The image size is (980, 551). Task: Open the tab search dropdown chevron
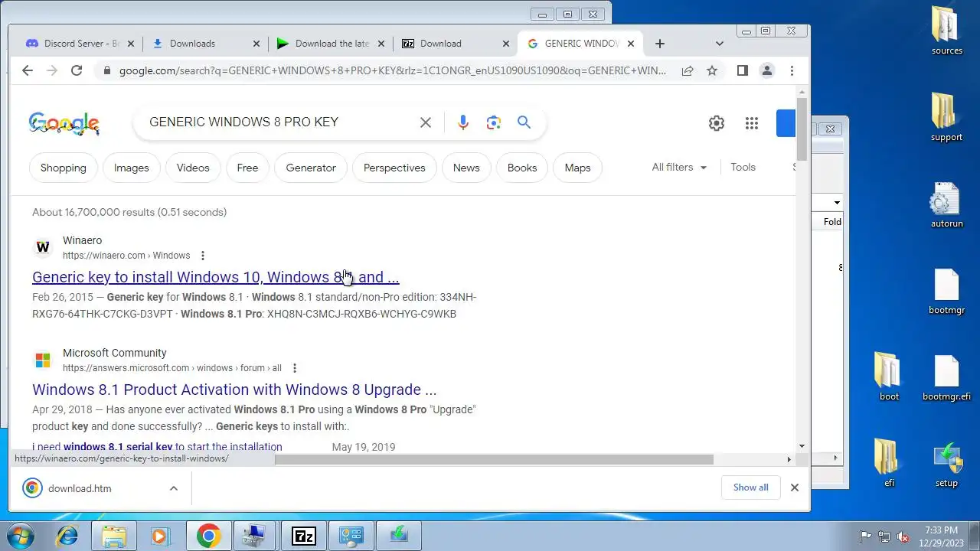point(719,44)
